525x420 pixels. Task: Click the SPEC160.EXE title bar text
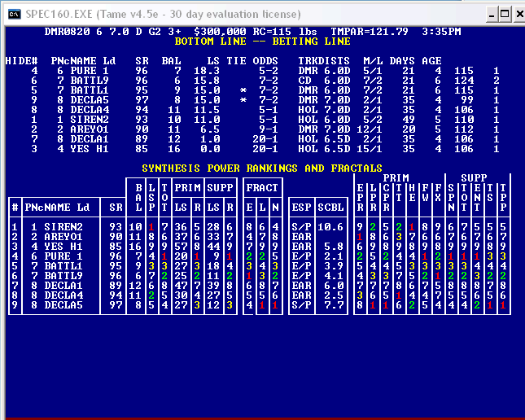click(163, 15)
